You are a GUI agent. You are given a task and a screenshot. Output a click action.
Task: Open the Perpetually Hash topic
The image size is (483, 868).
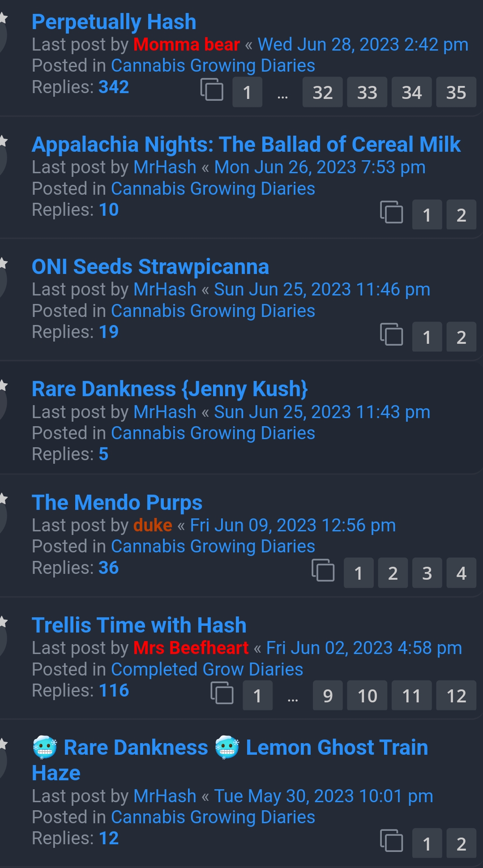[114, 22]
